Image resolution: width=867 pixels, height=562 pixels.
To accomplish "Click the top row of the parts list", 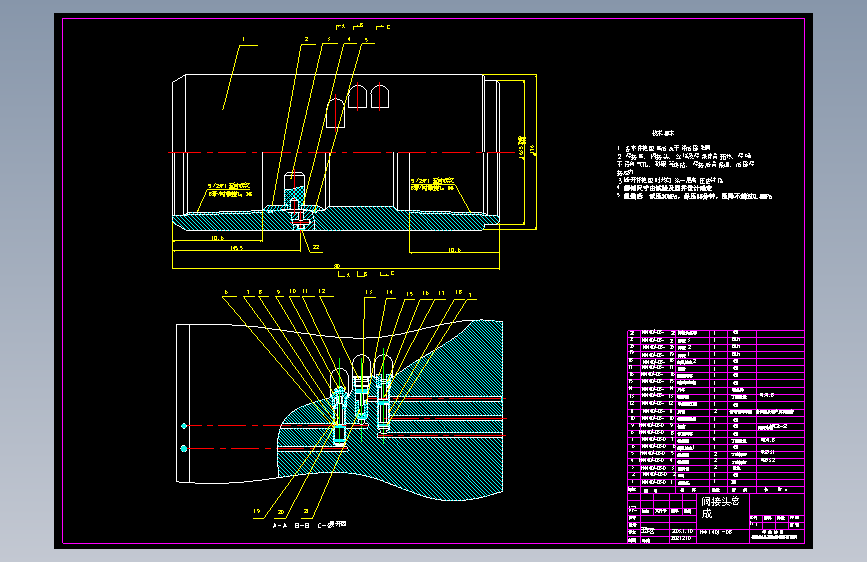I will [715, 333].
